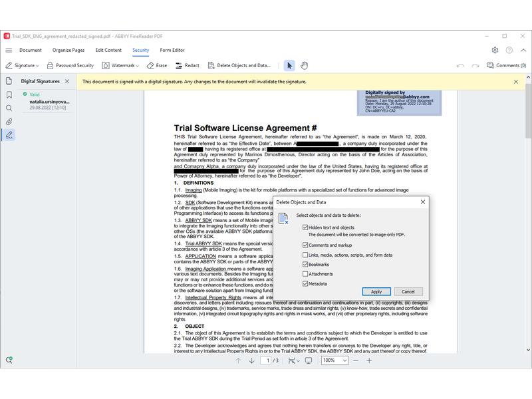532x399 pixels.
Task: Open Password Security settings
Action: pos(70,65)
